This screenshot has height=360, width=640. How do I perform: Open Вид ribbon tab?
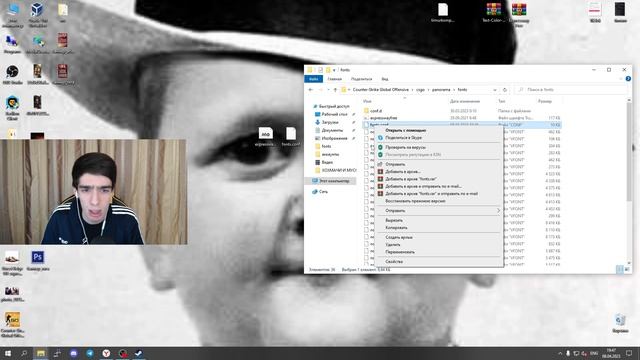coord(385,79)
